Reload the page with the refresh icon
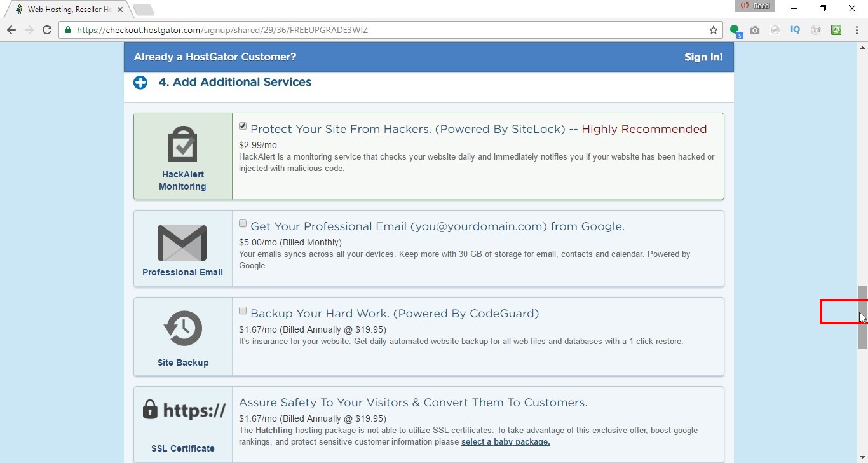Viewport: 868px width, 463px height. pyautogui.click(x=47, y=30)
